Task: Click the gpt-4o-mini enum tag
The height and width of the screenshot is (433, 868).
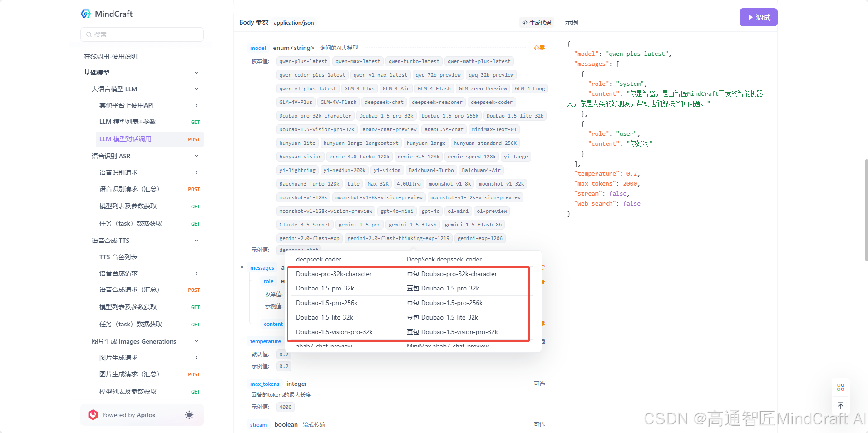Action: (x=397, y=211)
